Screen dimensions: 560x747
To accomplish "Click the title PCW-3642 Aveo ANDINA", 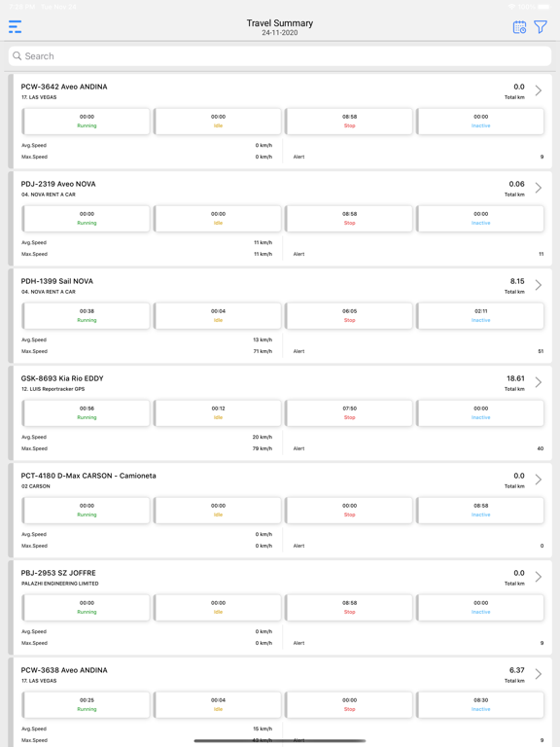I will pos(64,87).
